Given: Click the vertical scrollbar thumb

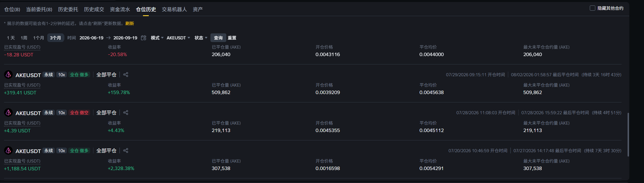Looking at the screenshot, I should [628, 135].
